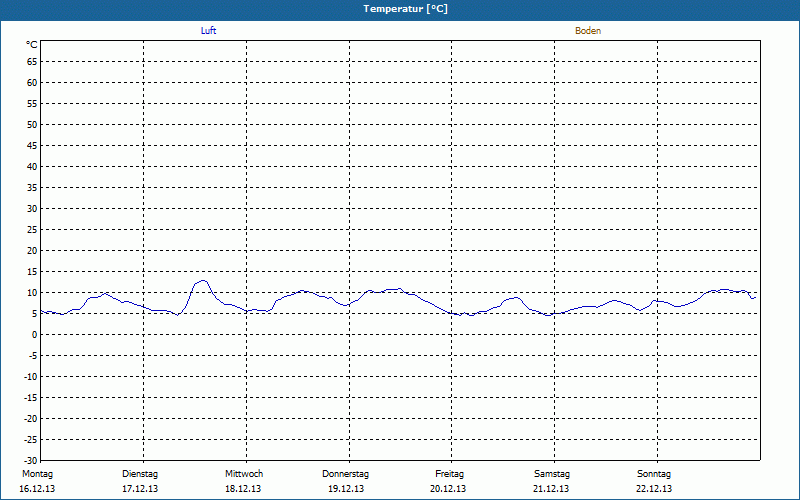Screen dimensions: 800x500
Task: Click the Dienstag day label
Action: pyautogui.click(x=140, y=473)
